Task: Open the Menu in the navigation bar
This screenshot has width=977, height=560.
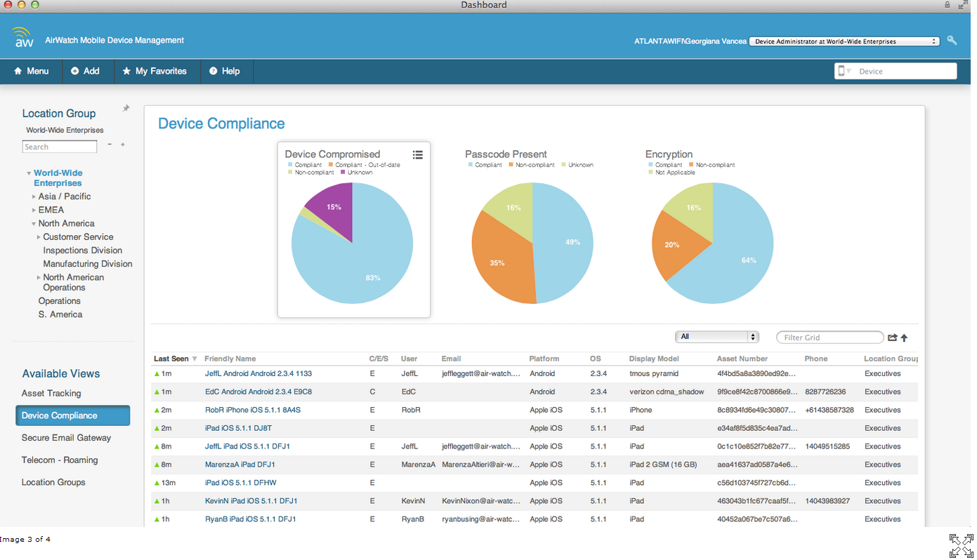Action: pos(31,71)
